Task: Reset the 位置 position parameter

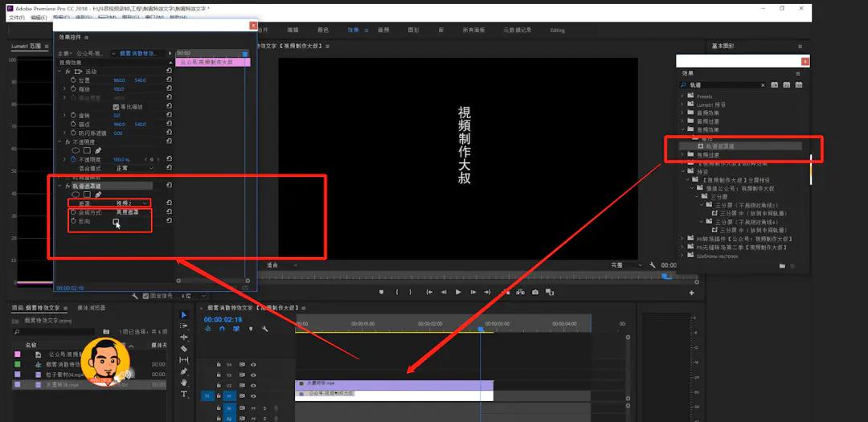Action: (x=169, y=80)
